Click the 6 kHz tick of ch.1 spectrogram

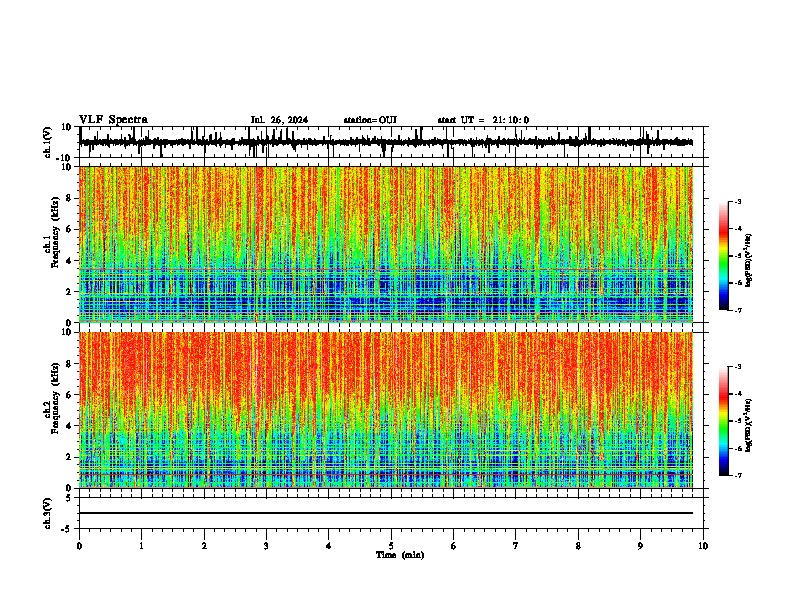(x=70, y=229)
